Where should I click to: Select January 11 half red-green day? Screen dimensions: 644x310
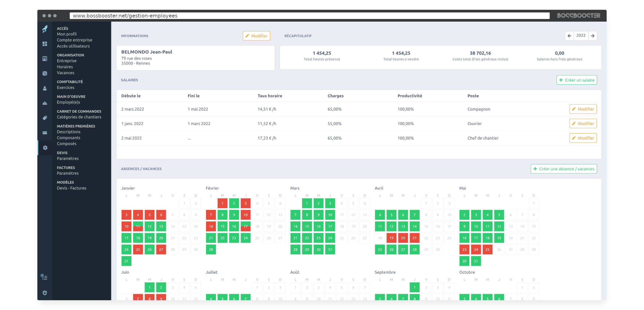(x=138, y=226)
